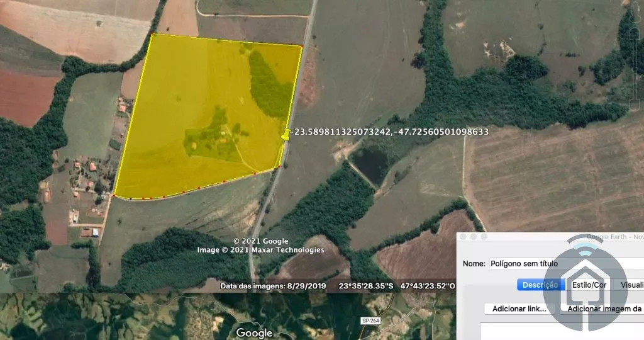The width and height of the screenshot is (644, 340).
Task: Close the polygon properties dialog window
Action: (x=464, y=237)
